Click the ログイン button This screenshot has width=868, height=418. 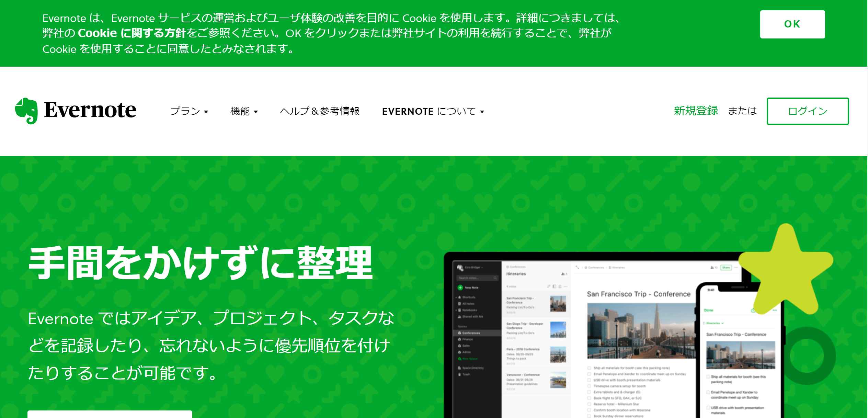pyautogui.click(x=808, y=111)
